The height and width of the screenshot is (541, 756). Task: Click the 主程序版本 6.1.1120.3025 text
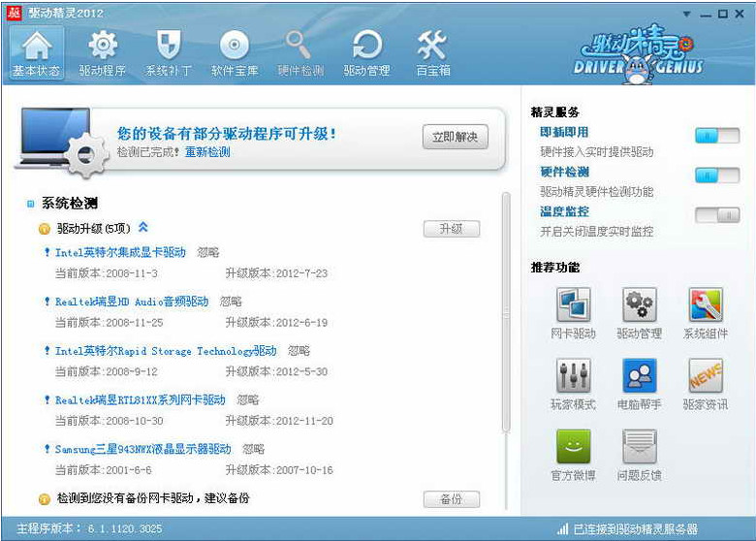click(90, 529)
